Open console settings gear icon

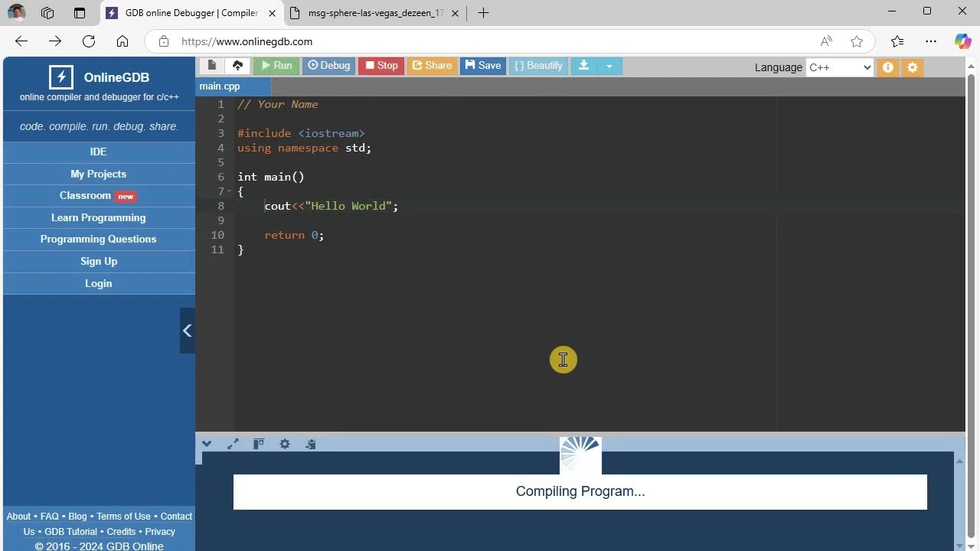[x=285, y=444]
